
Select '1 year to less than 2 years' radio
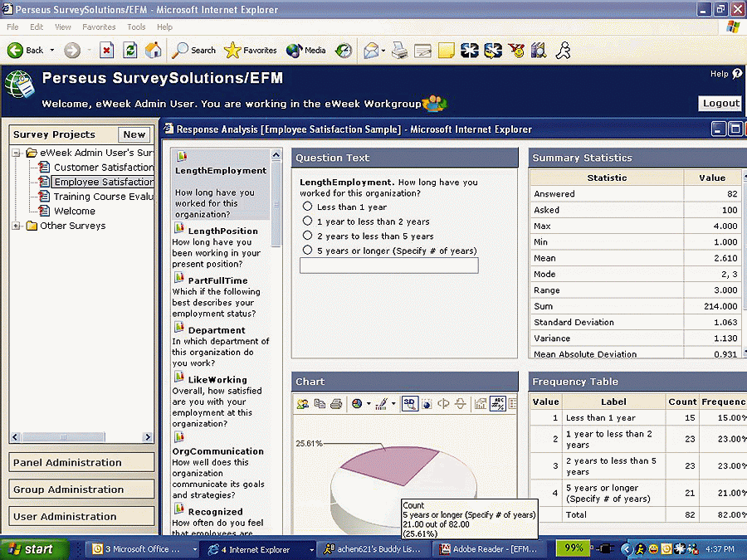pos(308,221)
